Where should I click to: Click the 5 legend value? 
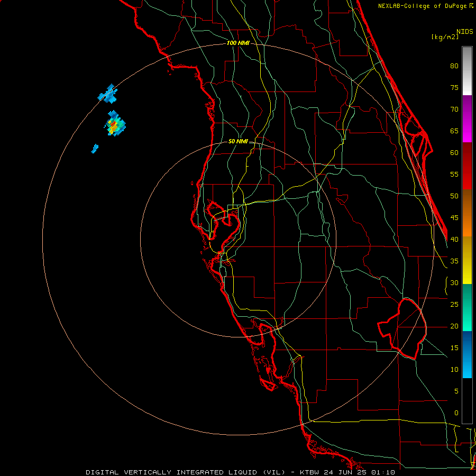pyautogui.click(x=456, y=391)
